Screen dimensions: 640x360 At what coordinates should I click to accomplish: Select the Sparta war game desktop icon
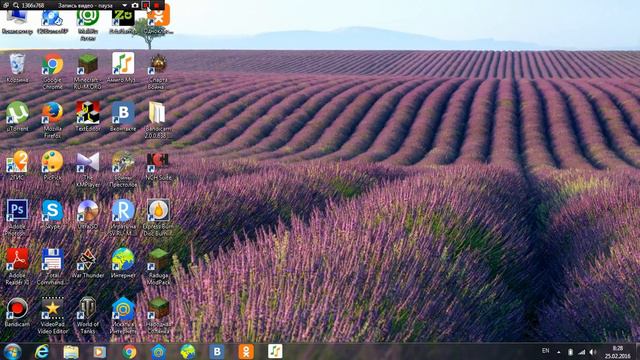tap(158, 65)
